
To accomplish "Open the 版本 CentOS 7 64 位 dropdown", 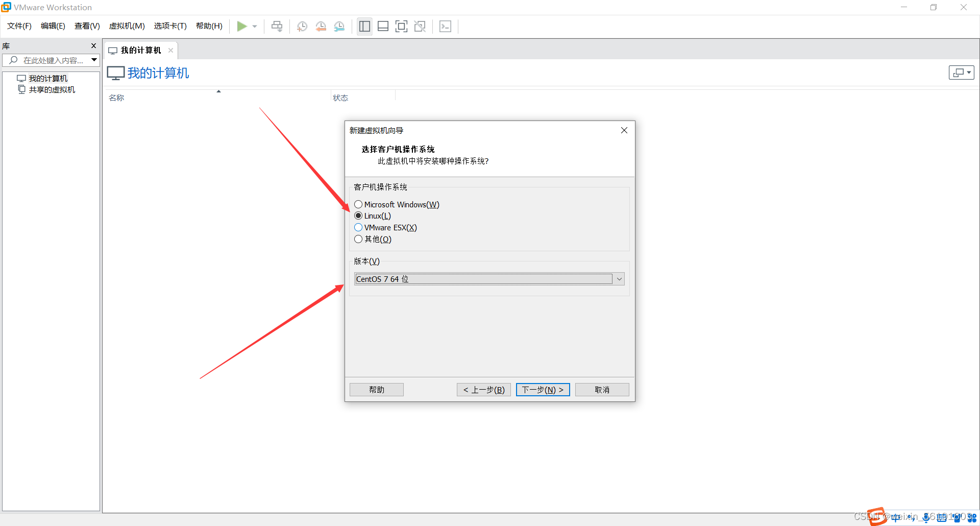I will (489, 279).
